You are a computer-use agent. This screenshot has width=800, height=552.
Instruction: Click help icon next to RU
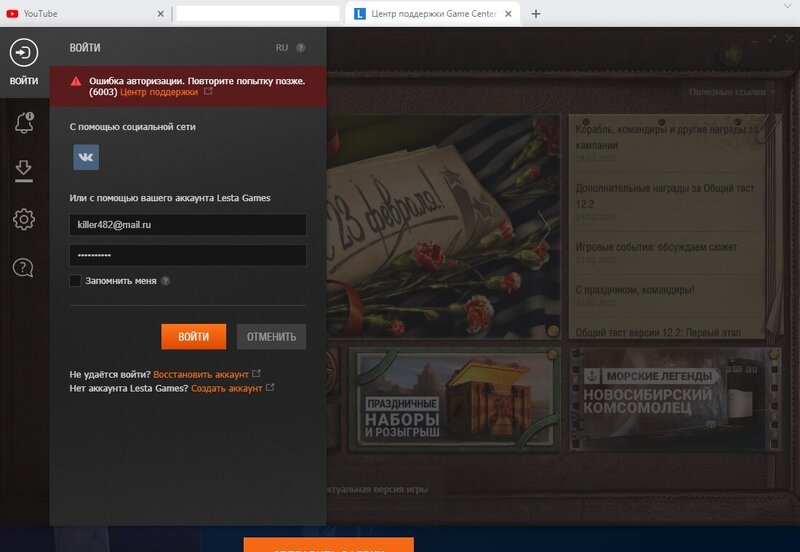(301, 48)
